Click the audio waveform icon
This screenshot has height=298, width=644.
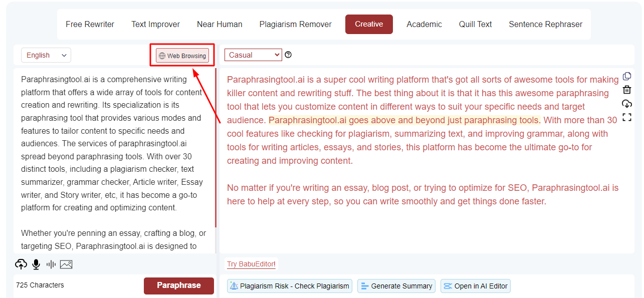(x=51, y=264)
